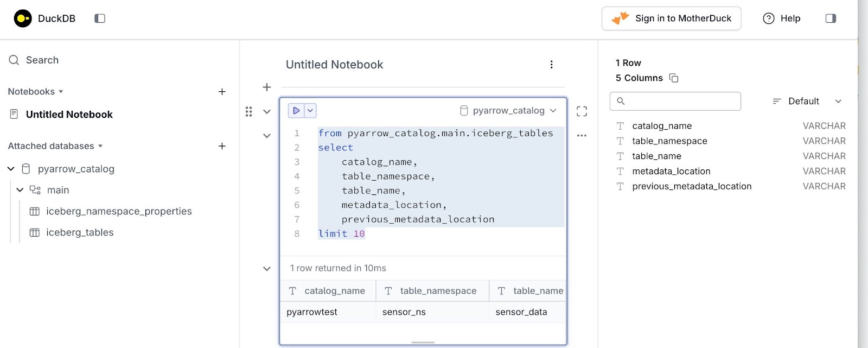Click the DuckDB logo icon
The width and height of the screenshot is (868, 348).
23,18
